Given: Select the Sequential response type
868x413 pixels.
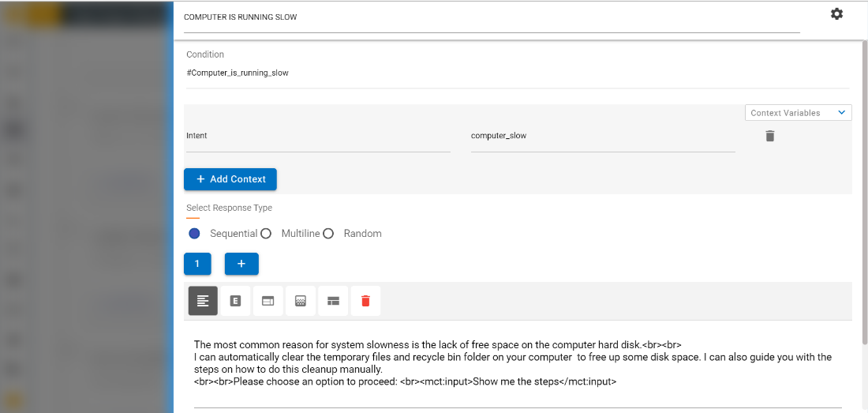Looking at the screenshot, I should (x=195, y=234).
